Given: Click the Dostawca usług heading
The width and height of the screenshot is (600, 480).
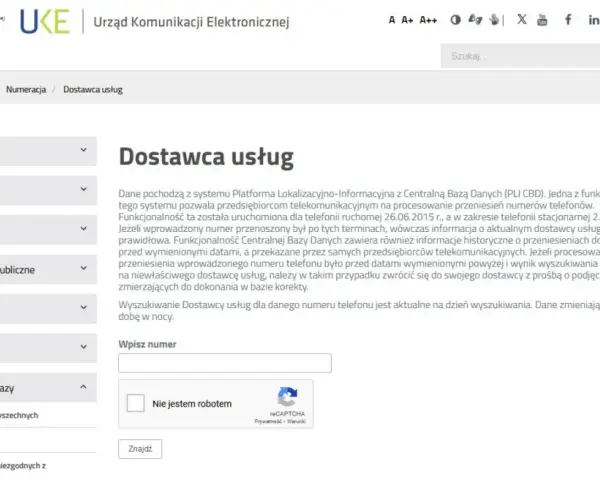Looking at the screenshot, I should (206, 157).
